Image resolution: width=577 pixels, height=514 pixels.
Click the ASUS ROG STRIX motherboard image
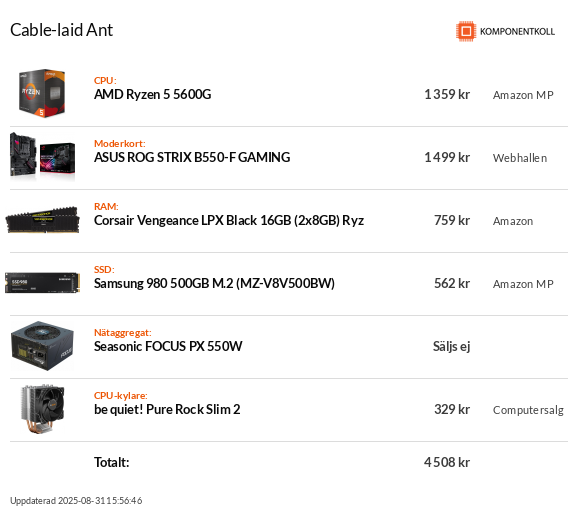[x=42, y=156]
